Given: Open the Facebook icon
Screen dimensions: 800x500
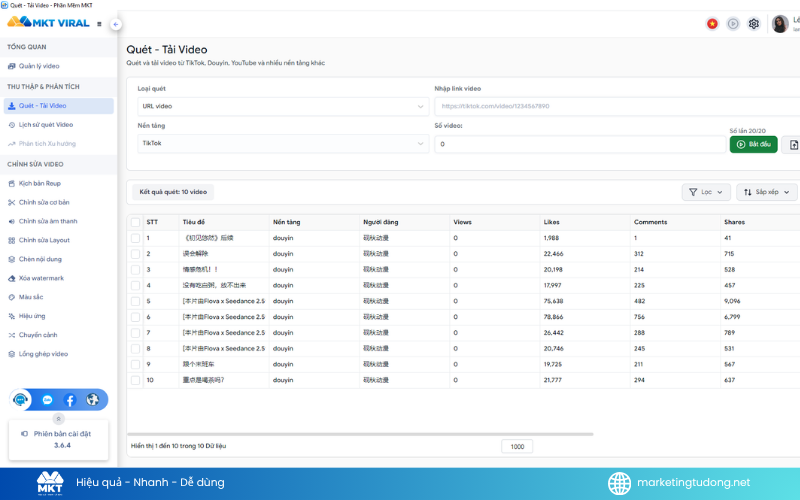Looking at the screenshot, I should tap(70, 400).
